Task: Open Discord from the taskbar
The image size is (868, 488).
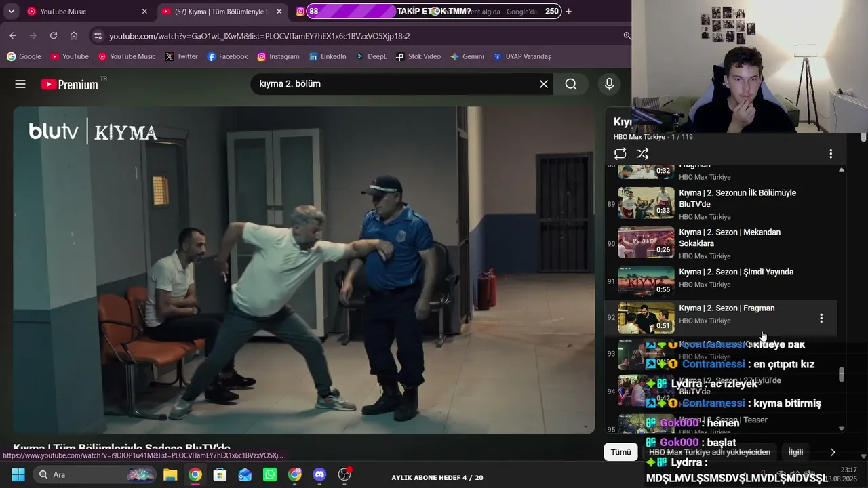Action: click(319, 474)
